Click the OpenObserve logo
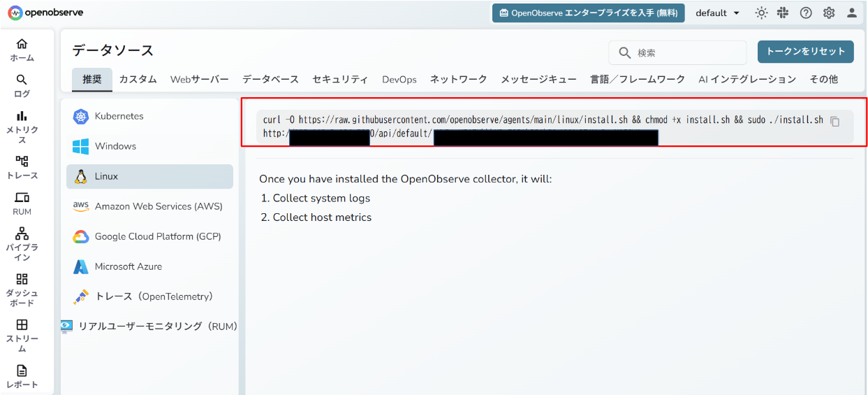This screenshot has width=868, height=395. [45, 13]
